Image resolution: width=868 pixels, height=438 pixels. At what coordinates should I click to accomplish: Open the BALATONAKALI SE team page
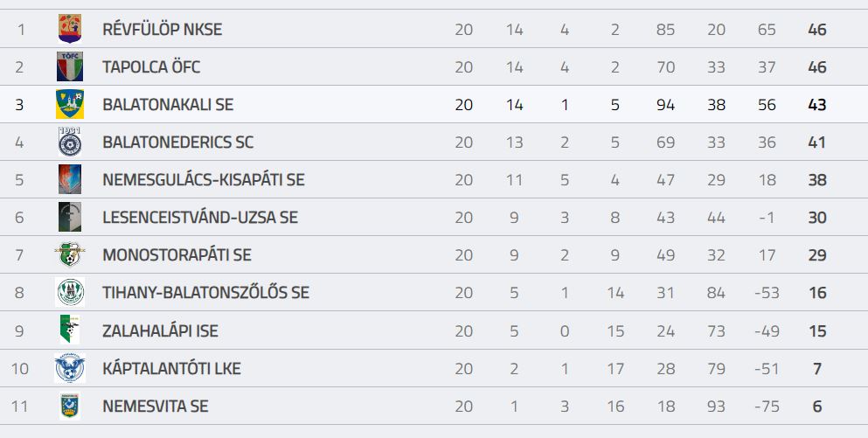[x=168, y=105]
